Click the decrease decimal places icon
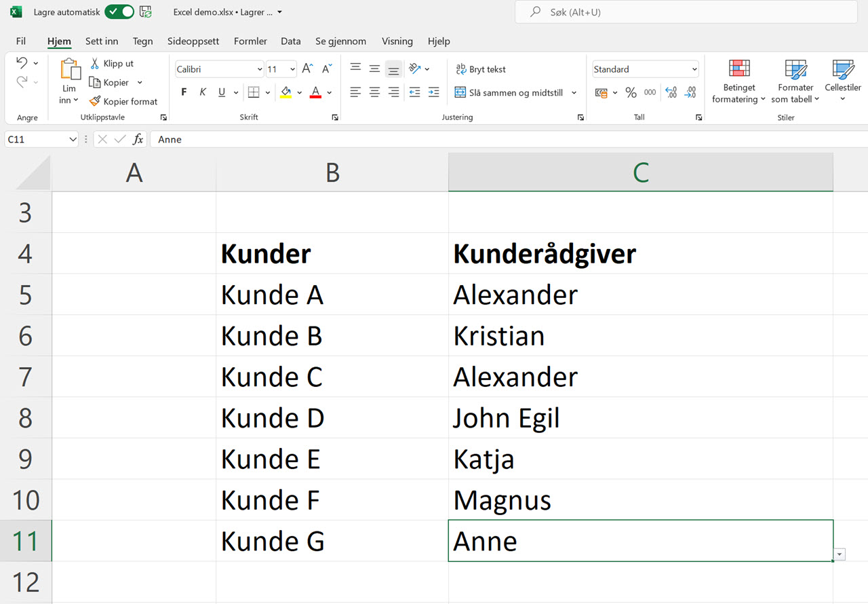868x604 pixels. pos(690,92)
